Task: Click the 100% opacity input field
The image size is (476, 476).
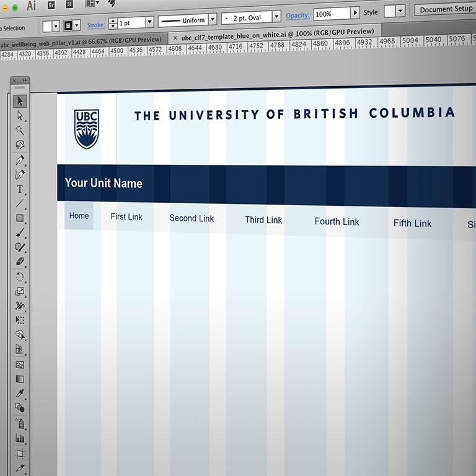Action: (x=332, y=14)
